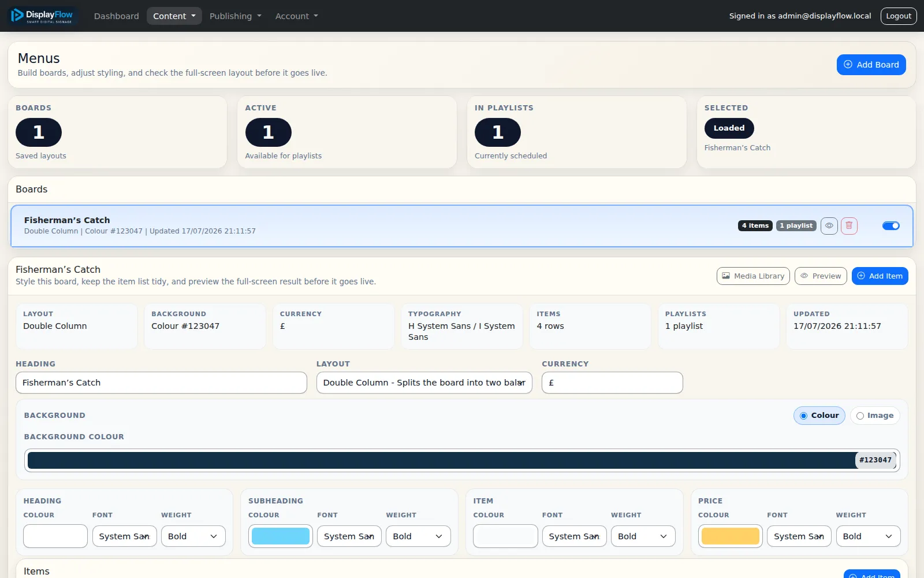Go to Dashboard
Image resolution: width=924 pixels, height=578 pixels.
(x=117, y=16)
